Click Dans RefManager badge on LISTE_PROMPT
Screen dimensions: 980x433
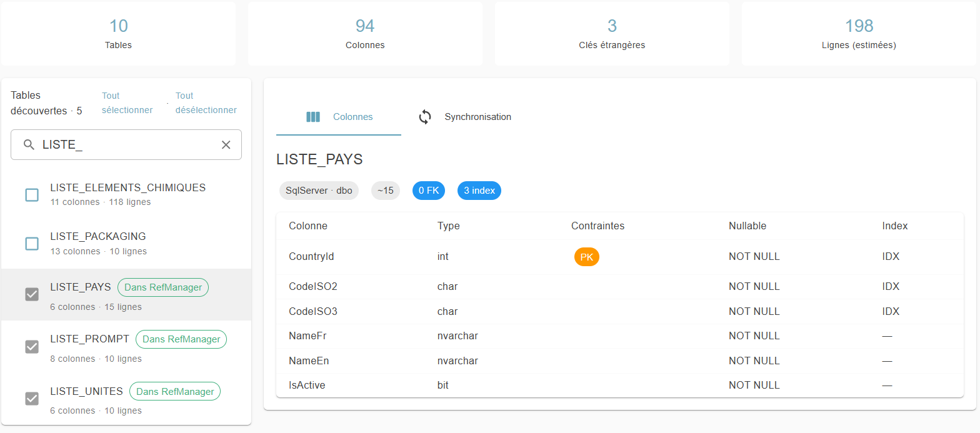point(181,339)
